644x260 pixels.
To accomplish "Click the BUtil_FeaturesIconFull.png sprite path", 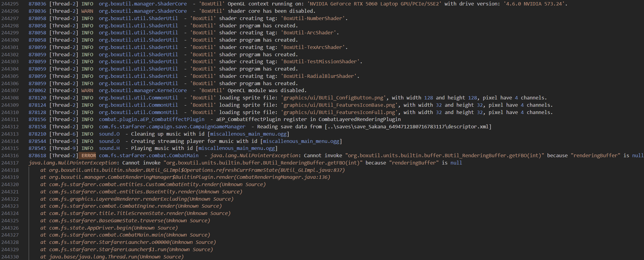I will tap(339, 113).
